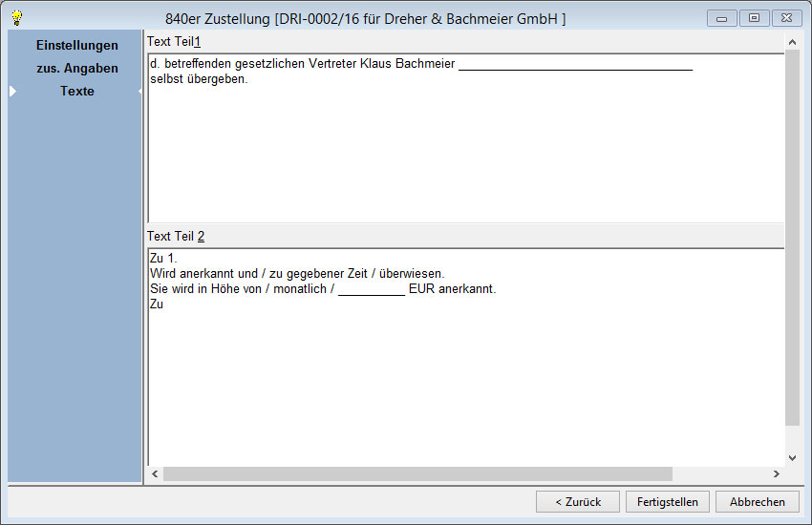Click the vertical scrollbar up arrow
The width and height of the screenshot is (812, 525).
pyautogui.click(x=791, y=42)
